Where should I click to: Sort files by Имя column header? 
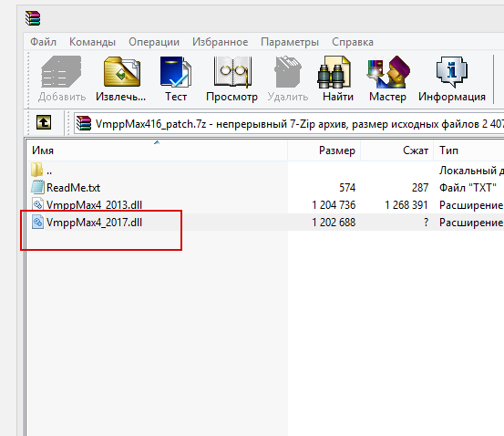click(x=157, y=151)
